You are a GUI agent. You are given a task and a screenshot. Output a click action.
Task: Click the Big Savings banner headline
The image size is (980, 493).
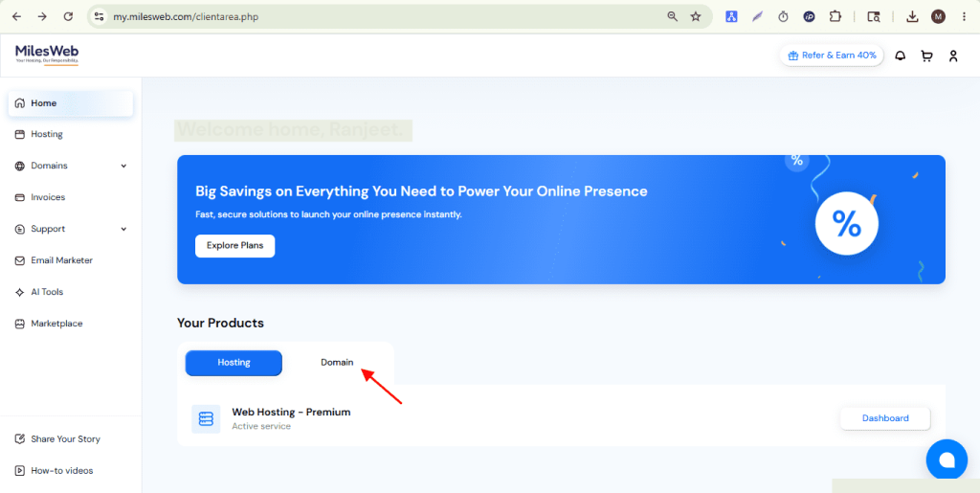point(421,191)
